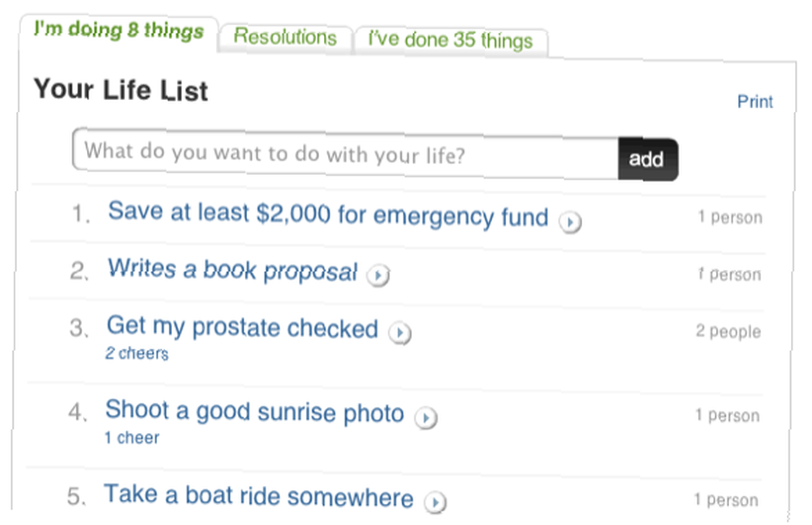The image size is (812, 525).
Task: Click 2 people count for prostate goal
Action: tap(728, 331)
